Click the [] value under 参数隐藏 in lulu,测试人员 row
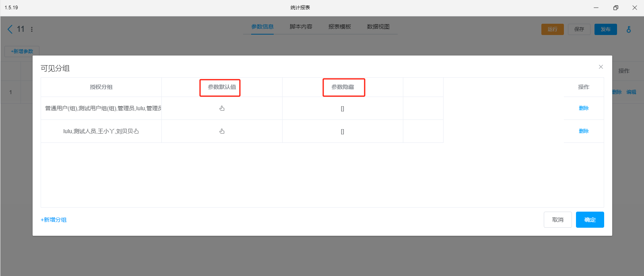Screen dimensions: 644x276 coord(343,132)
